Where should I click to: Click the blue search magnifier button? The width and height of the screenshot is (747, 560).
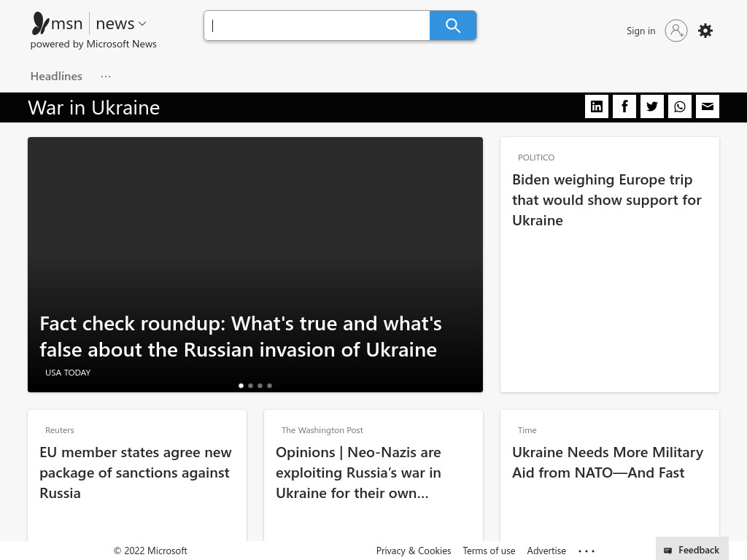pyautogui.click(x=452, y=26)
